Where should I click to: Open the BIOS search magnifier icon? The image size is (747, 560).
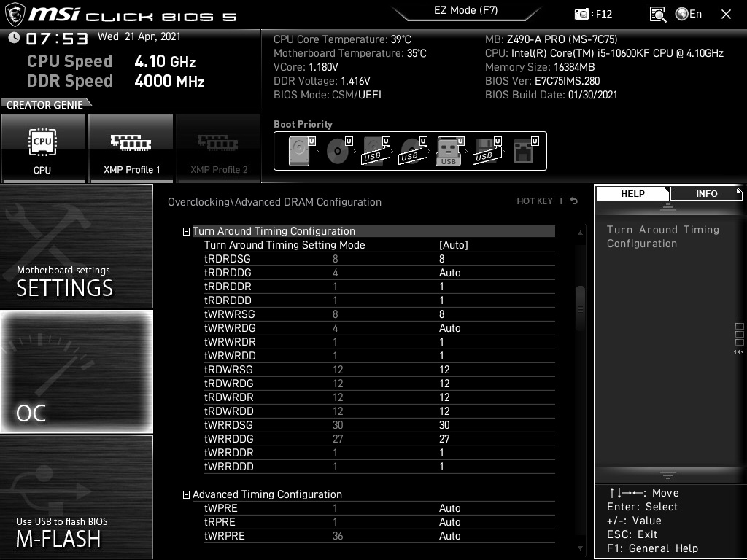657,15
